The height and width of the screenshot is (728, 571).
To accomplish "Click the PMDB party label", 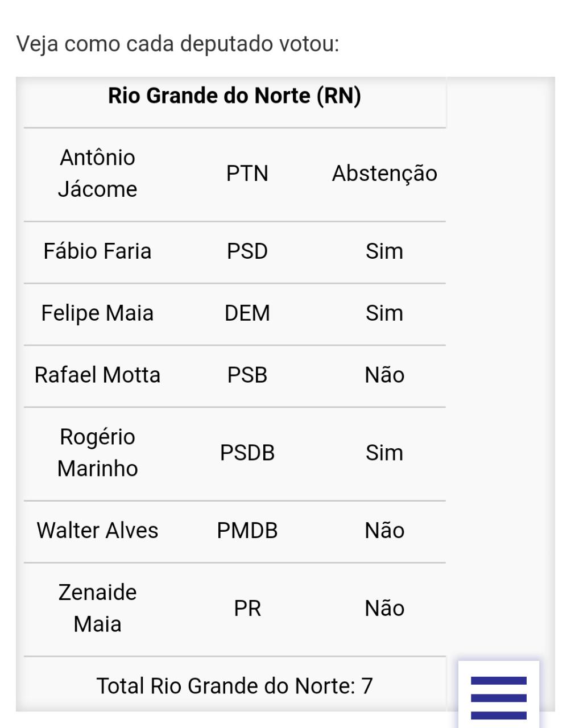I will coord(247,531).
